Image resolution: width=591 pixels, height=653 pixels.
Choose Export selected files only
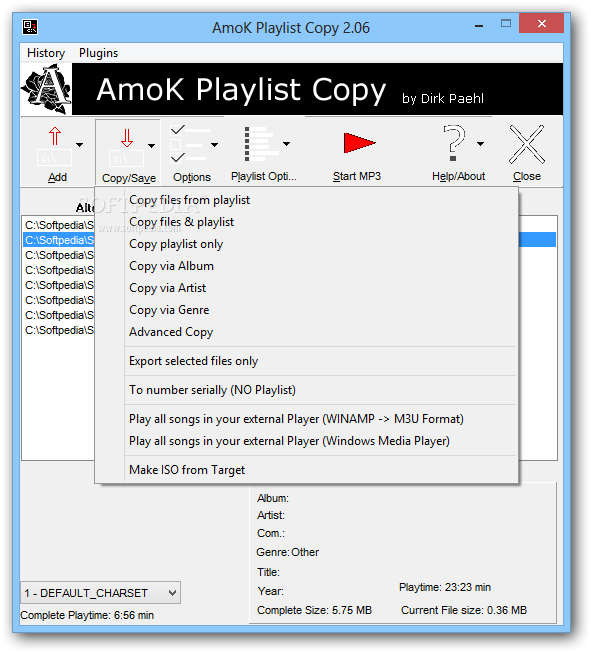point(307,361)
